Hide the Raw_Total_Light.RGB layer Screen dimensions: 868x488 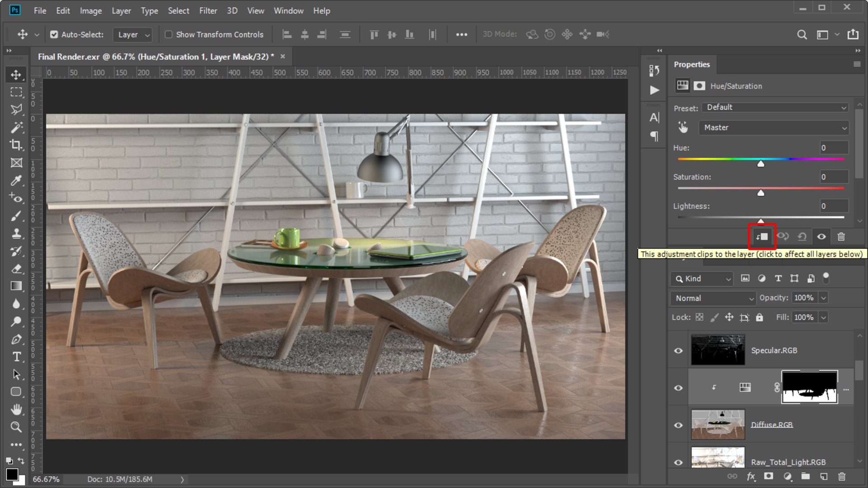(678, 462)
